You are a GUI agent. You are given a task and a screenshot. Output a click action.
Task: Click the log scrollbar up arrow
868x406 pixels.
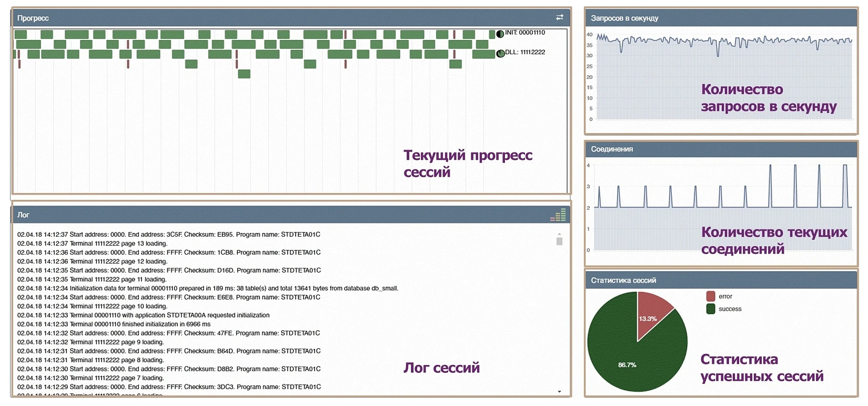point(559,234)
